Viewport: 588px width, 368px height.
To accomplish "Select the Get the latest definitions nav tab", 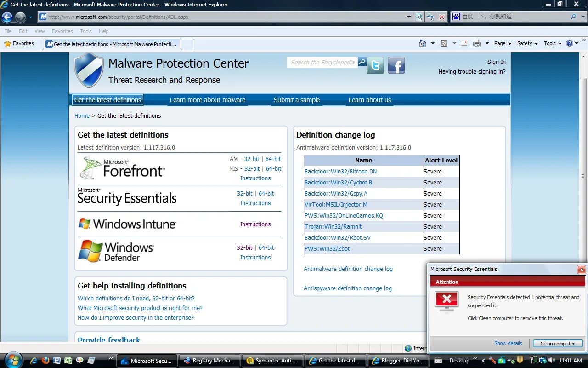I will [107, 100].
